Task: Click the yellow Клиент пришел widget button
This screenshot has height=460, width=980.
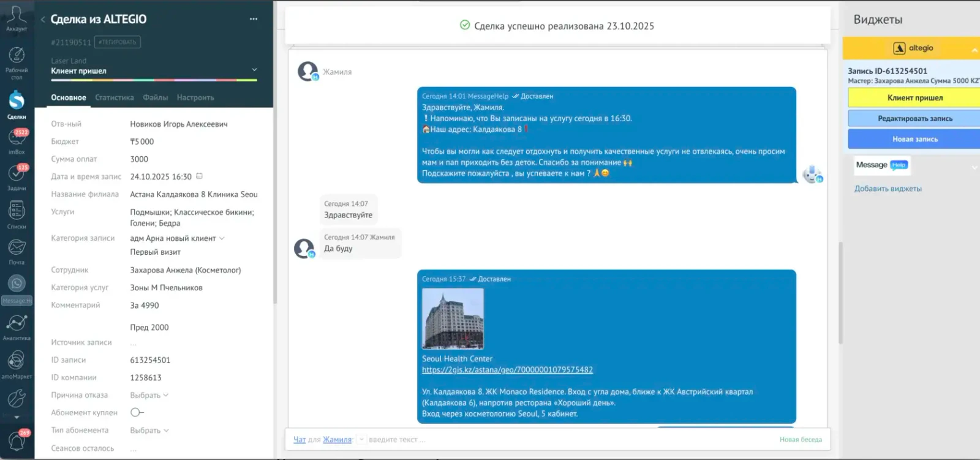Action: pos(914,98)
